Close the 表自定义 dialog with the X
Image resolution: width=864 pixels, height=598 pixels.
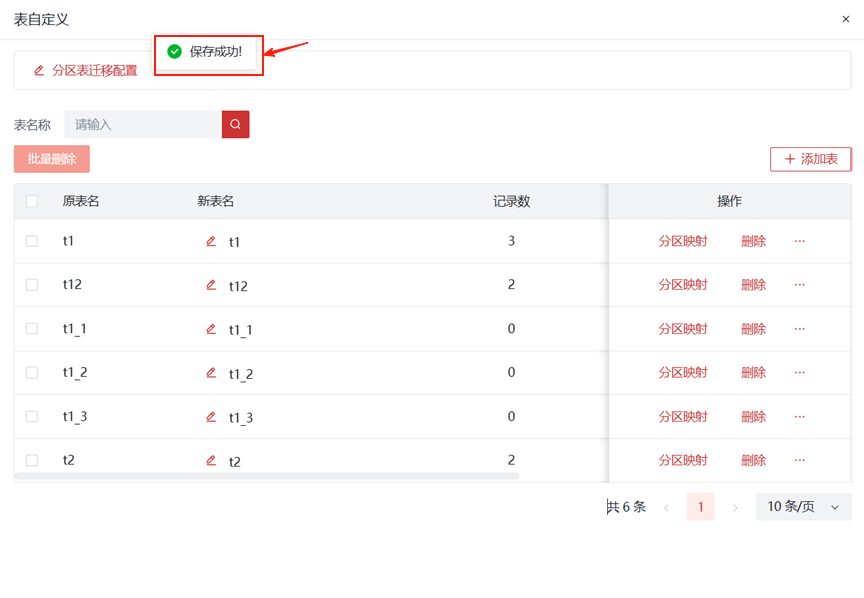846,19
